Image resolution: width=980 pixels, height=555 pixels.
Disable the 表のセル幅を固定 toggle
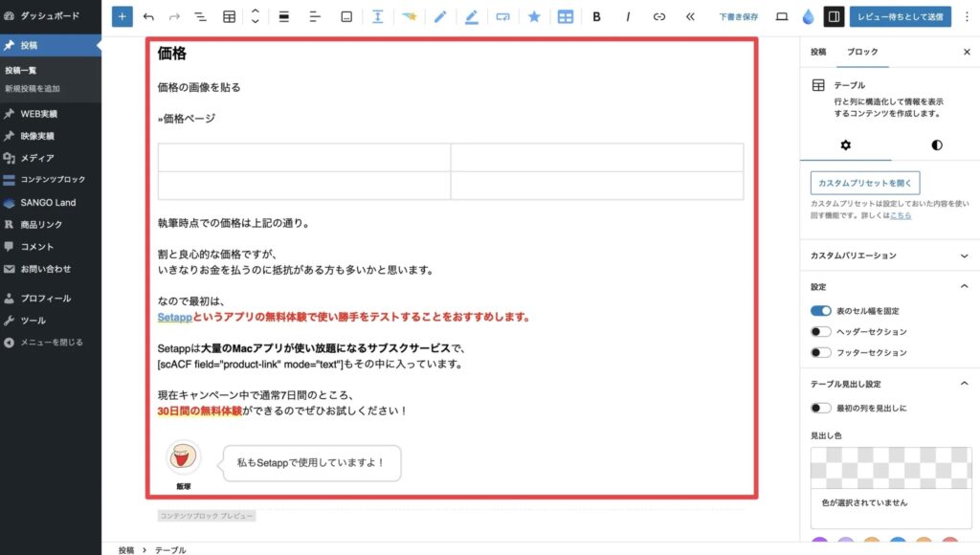pyautogui.click(x=820, y=311)
